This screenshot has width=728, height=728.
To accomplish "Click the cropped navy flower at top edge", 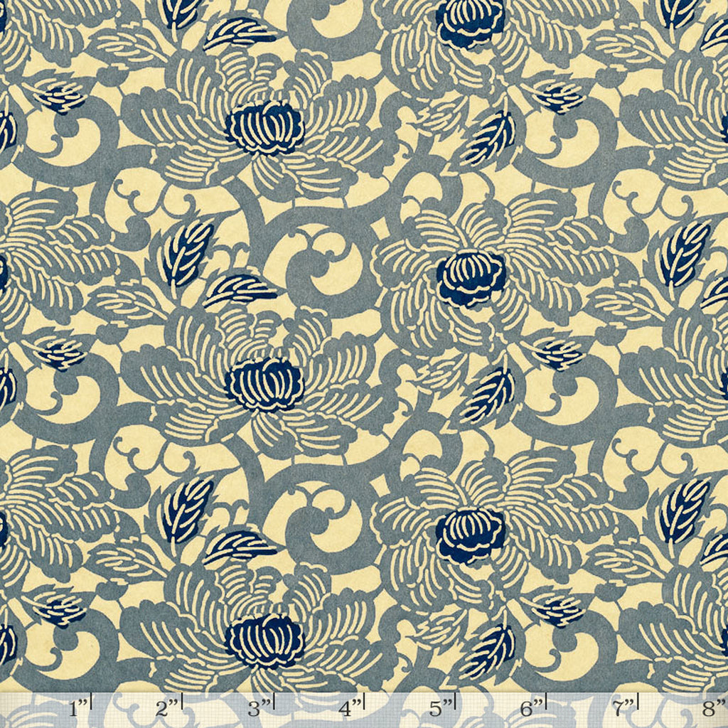I will pos(470,23).
